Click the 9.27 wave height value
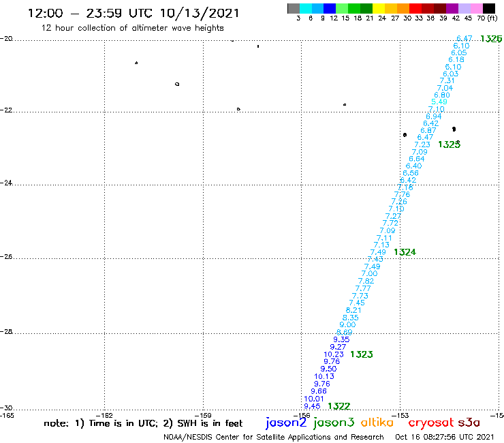 click(338, 347)
